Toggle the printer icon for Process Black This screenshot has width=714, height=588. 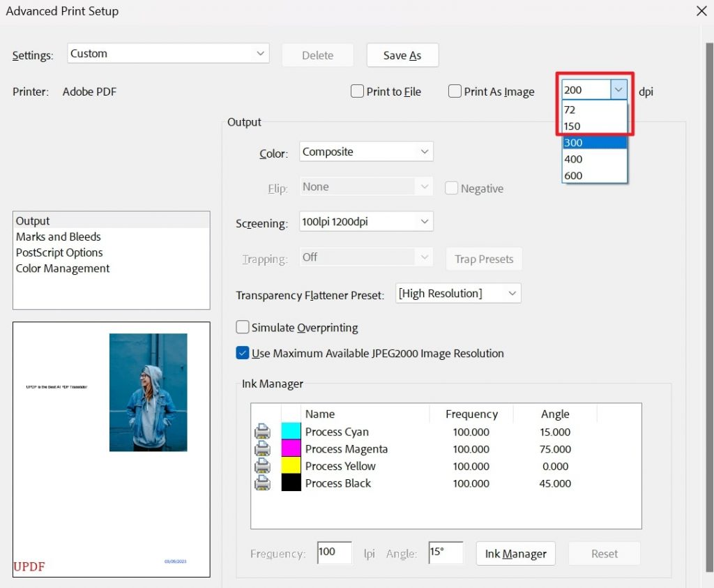pos(262,483)
